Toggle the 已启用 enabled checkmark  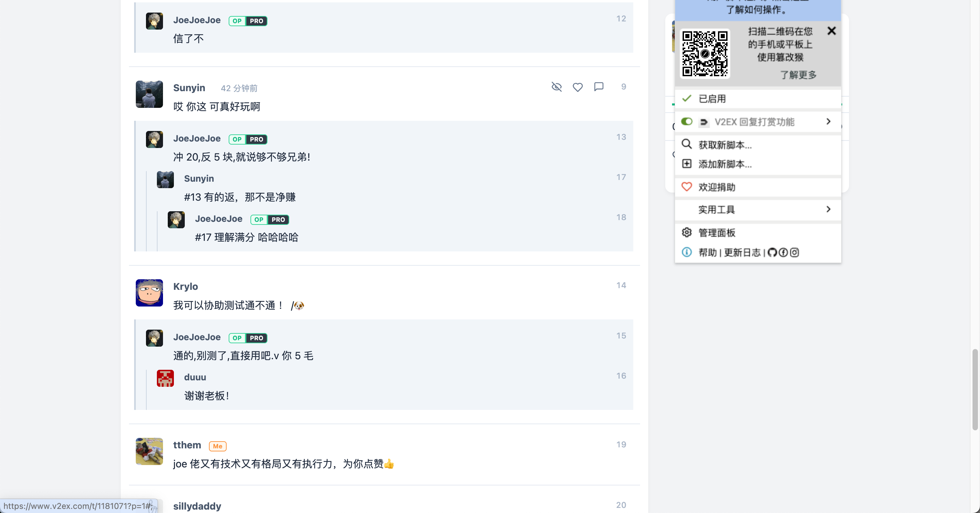click(687, 99)
